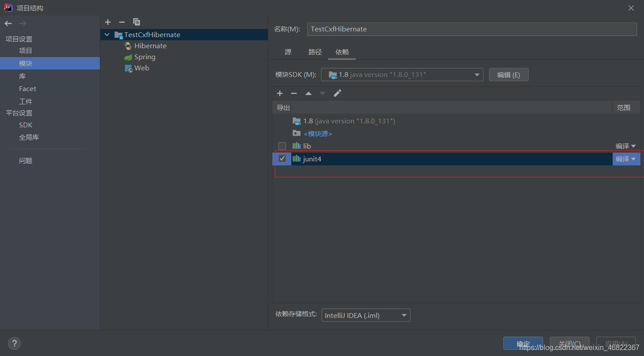Click the junit4 library icon

[297, 159]
